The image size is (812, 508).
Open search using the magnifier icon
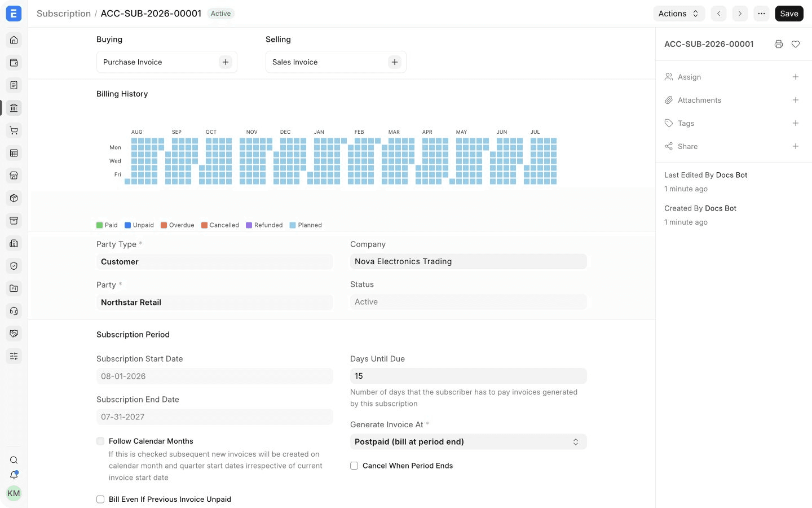pyautogui.click(x=14, y=460)
